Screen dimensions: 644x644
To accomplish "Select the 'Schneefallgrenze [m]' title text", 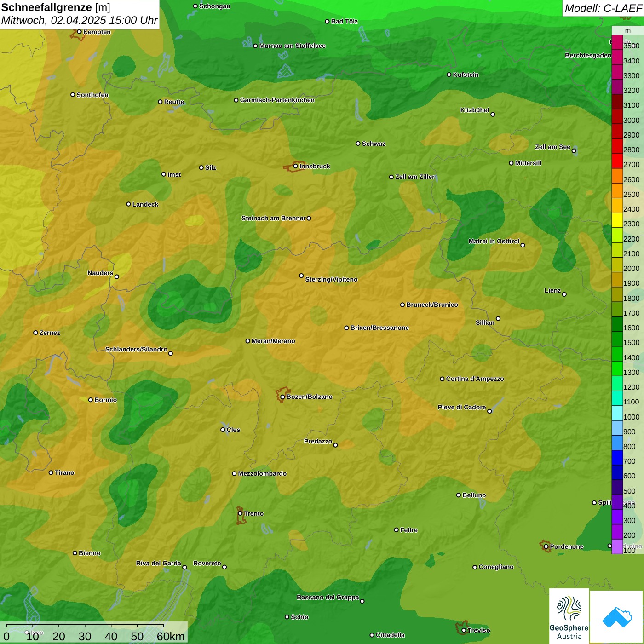I will pyautogui.click(x=56, y=7).
